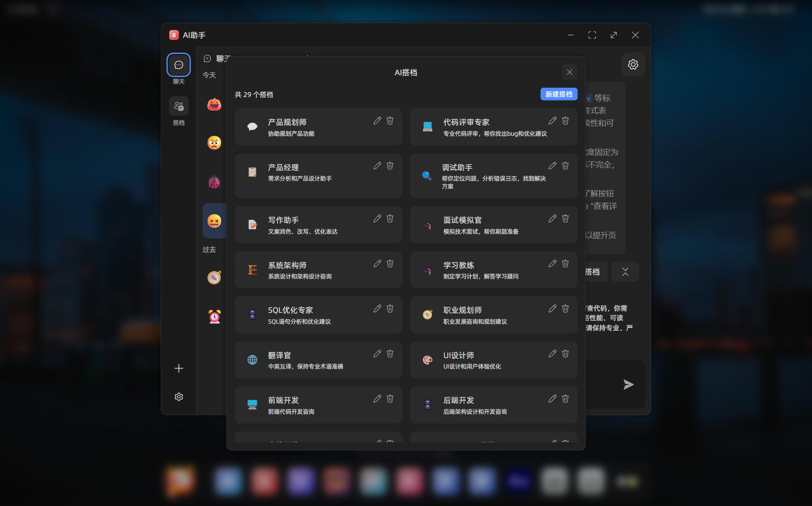
Task: Edit the 系统架构师 partner
Action: (377, 263)
